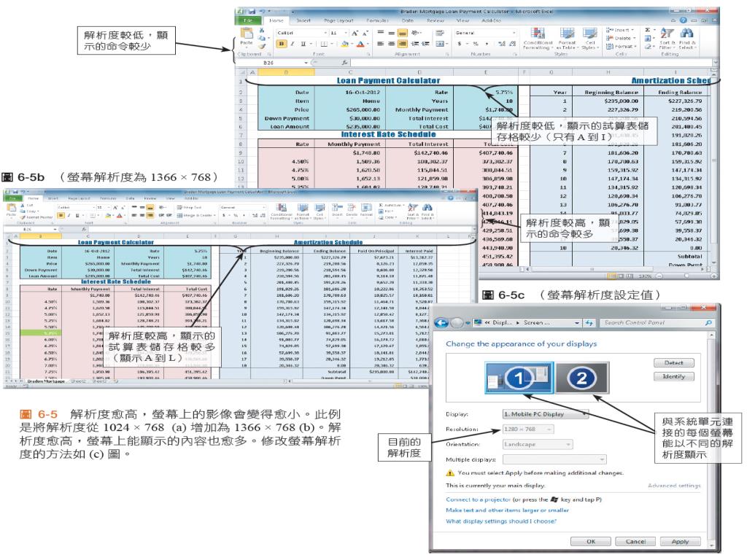Open the Orientation dropdown showing Landscape
The width and height of the screenshot is (747, 560).
coord(538,444)
